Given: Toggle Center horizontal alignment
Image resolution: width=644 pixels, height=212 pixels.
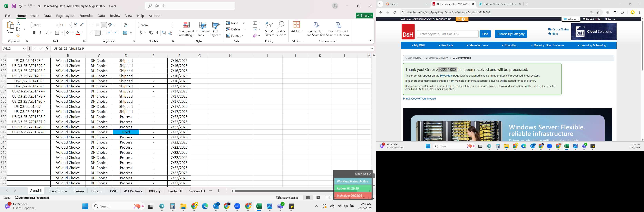Looking at the screenshot, I should 97,33.
